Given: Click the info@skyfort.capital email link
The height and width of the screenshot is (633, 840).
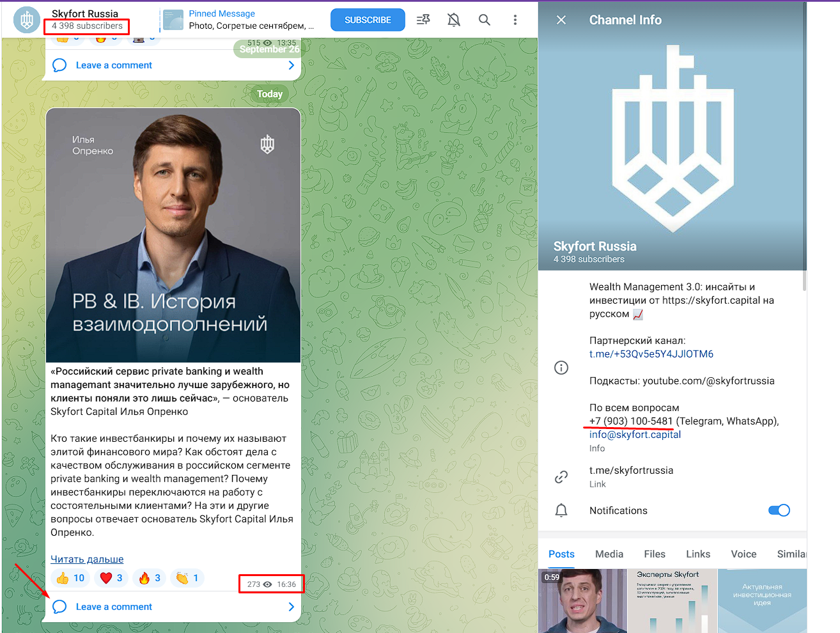Looking at the screenshot, I should click(x=635, y=434).
